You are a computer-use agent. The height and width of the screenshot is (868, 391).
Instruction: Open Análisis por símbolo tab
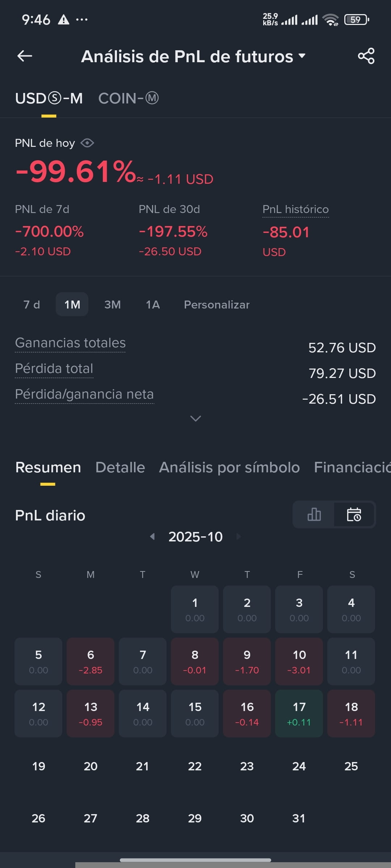click(x=230, y=467)
